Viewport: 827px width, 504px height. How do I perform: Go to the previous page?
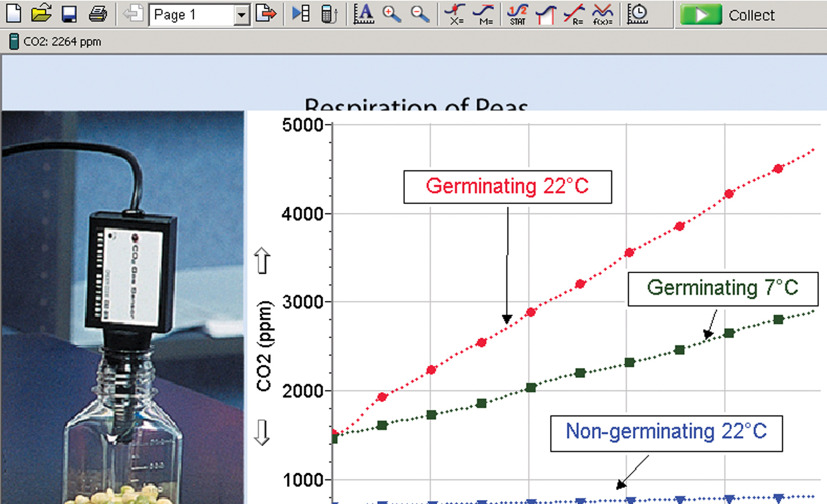pos(133,14)
